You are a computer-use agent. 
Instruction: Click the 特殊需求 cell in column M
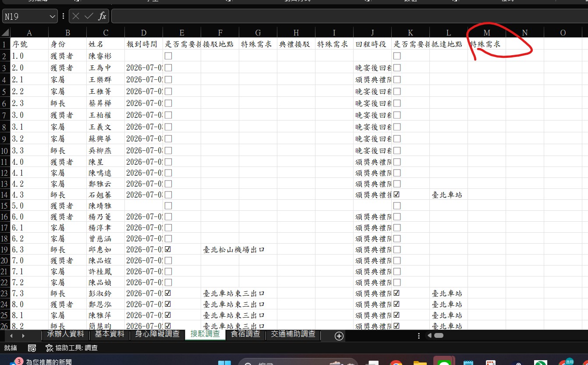tap(487, 44)
